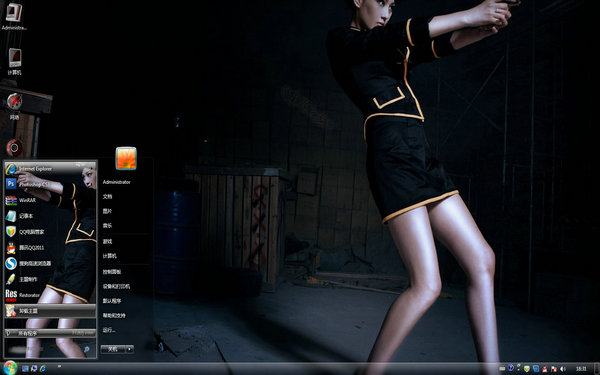Open the volume speaker icon in the tray
The width and height of the screenshot is (600, 375).
(x=563, y=368)
